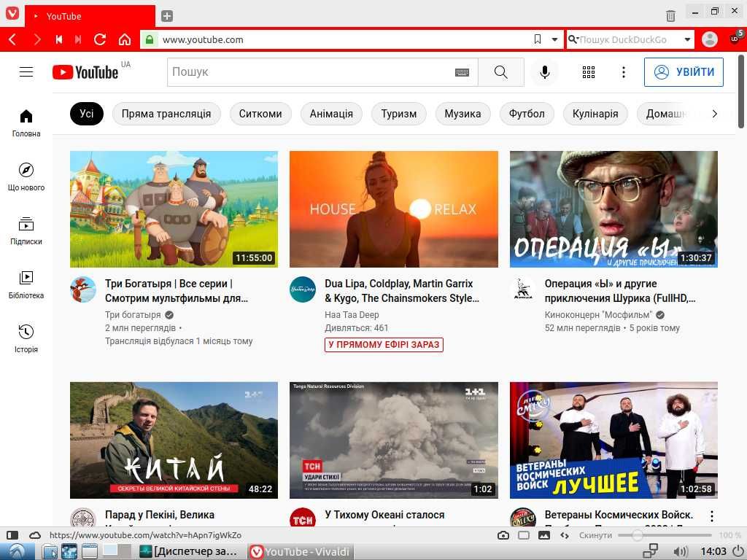The image size is (747, 560).
Task: Click the rewind history button
Action: point(59,39)
